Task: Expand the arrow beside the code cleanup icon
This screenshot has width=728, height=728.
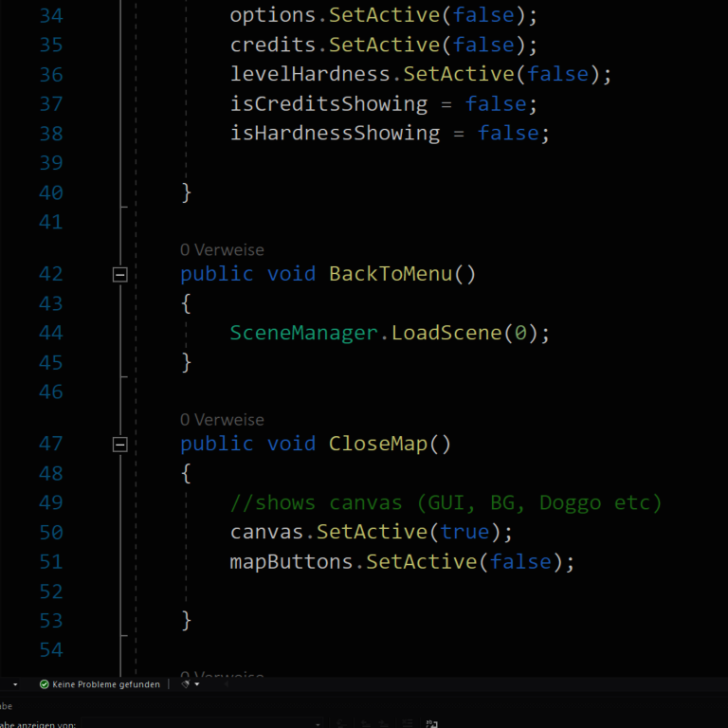Action: tap(197, 684)
